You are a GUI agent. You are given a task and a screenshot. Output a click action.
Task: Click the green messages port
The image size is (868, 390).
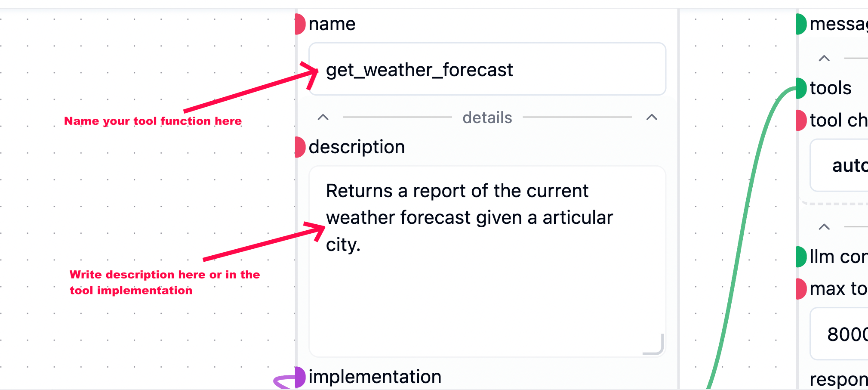point(800,25)
